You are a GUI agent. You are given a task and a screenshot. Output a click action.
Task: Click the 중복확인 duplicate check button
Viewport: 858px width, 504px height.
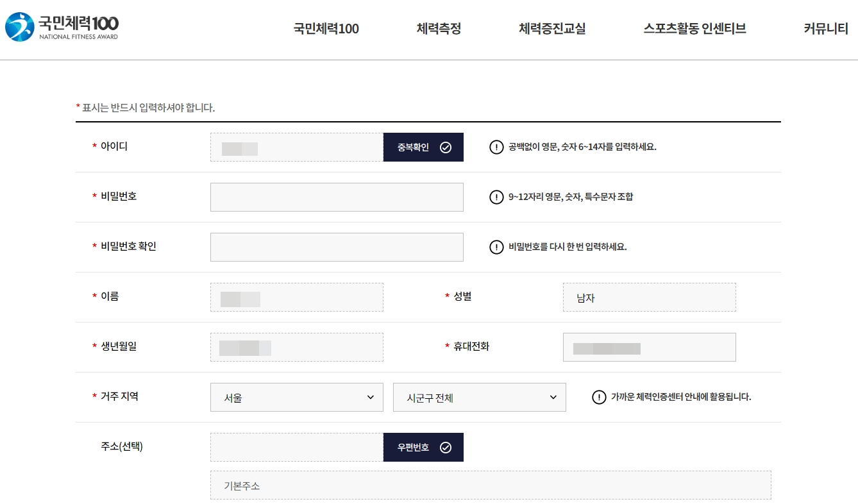(423, 147)
